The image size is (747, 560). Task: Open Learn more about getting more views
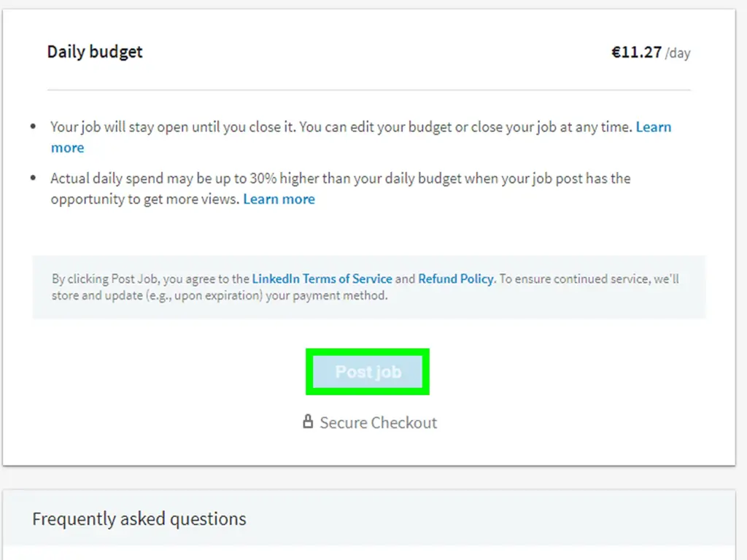click(279, 199)
